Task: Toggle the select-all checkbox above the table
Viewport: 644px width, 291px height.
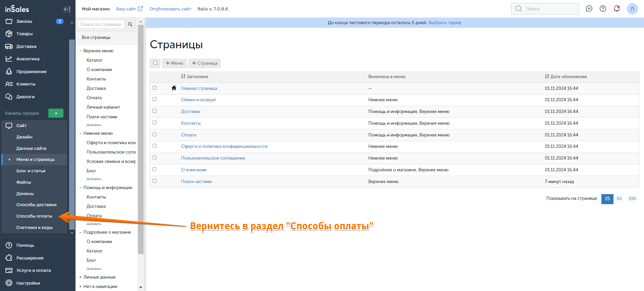Action: [155, 63]
